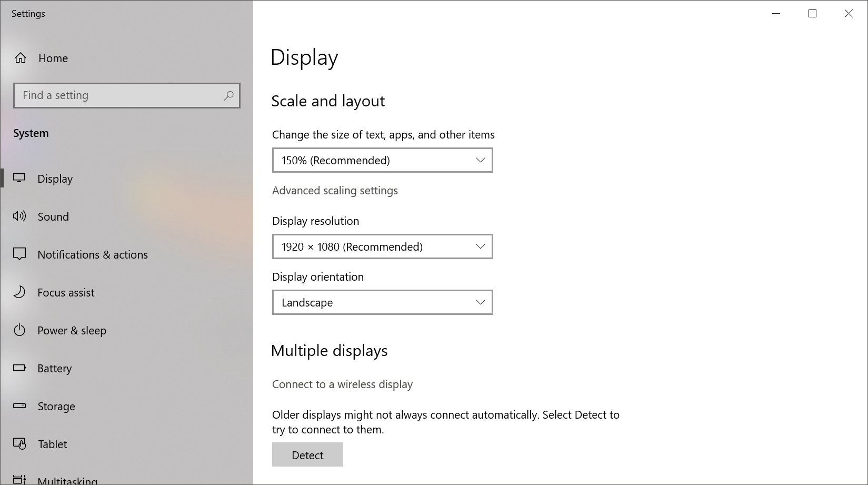Click the Storage drive icon
Viewport: 868px width, 485px height.
tap(19, 405)
